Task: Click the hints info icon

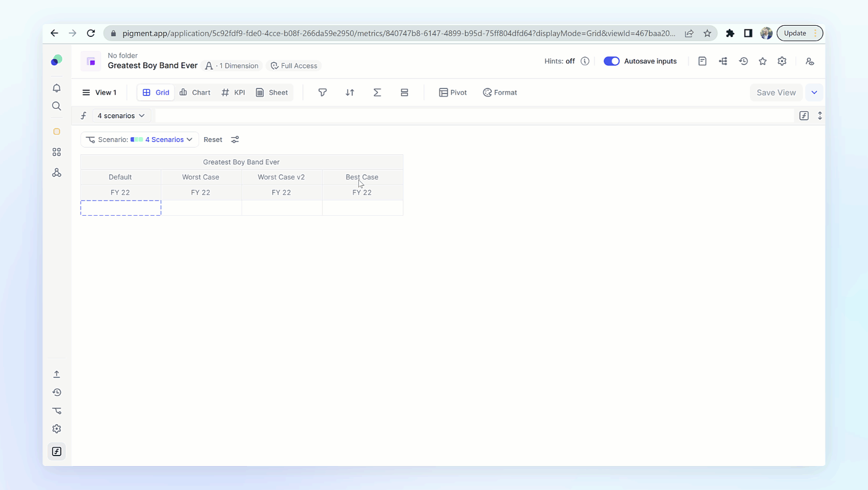Action: (x=585, y=61)
